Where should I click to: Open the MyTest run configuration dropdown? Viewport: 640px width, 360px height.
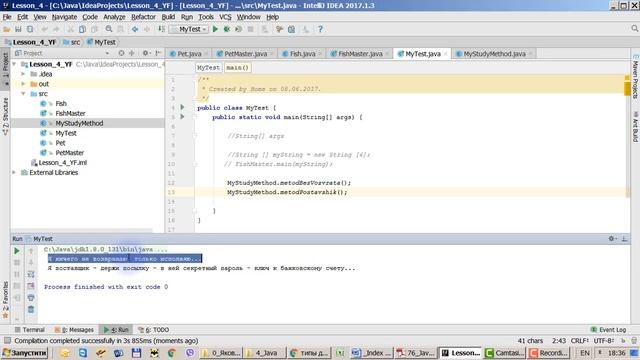pos(189,29)
